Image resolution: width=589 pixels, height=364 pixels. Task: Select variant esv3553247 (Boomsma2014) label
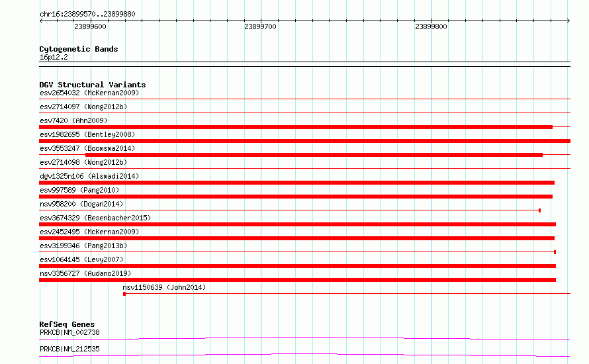87,148
